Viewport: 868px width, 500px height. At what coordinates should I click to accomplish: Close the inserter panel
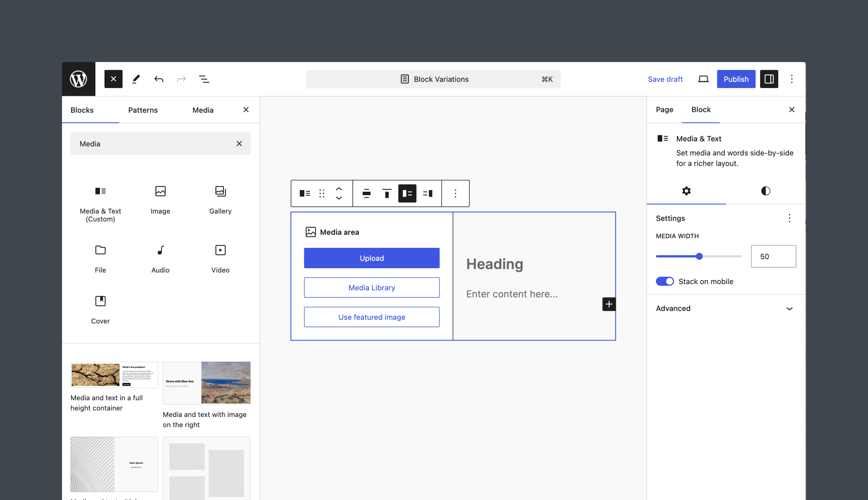tap(246, 109)
